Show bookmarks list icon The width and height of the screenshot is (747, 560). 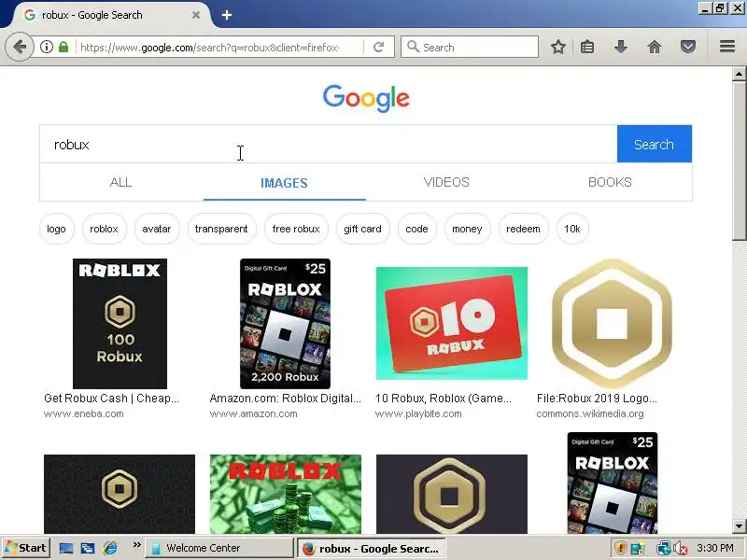(587, 47)
